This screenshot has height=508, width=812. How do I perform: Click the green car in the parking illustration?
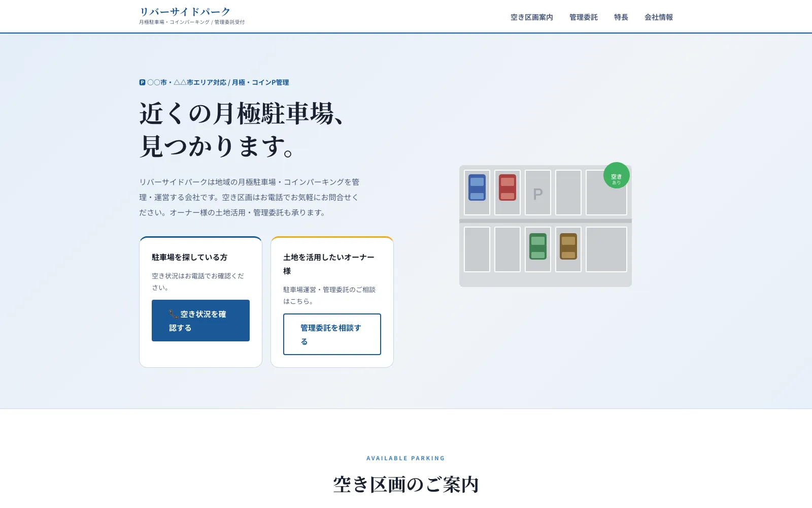[538, 246]
